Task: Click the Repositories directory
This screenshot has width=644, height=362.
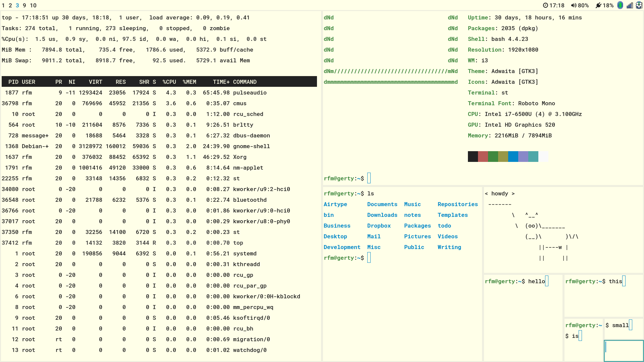Action: 458,204
